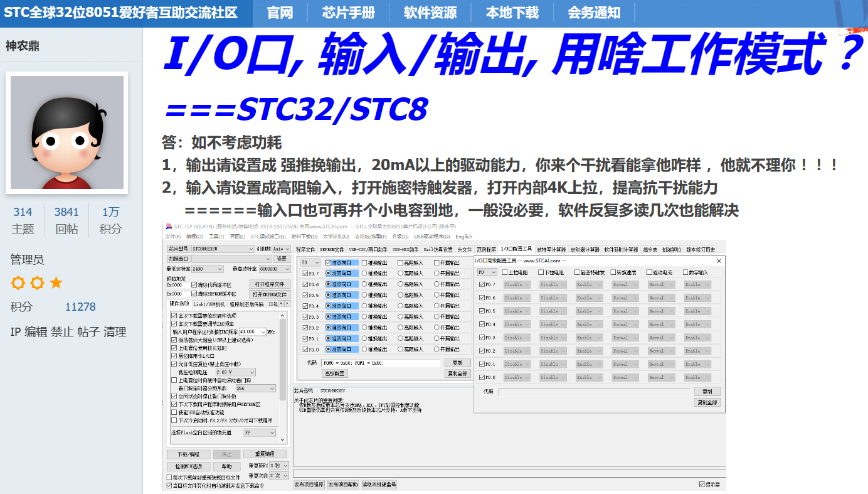Viewport: 868px width, 494px height.
Task: Check the 施密特触发 header checkbox in advanced dialog
Action: coord(577,272)
